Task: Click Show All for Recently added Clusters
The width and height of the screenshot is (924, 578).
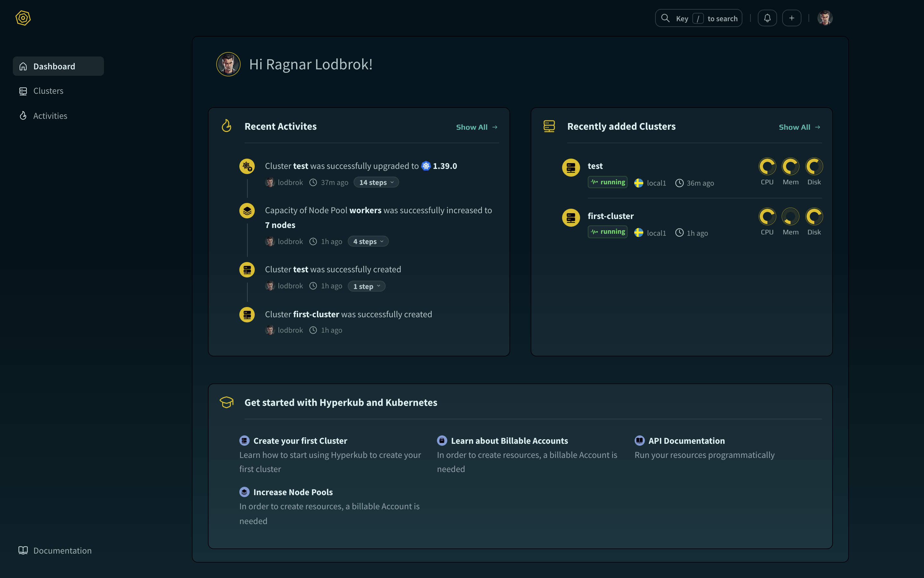Action: 800,127
